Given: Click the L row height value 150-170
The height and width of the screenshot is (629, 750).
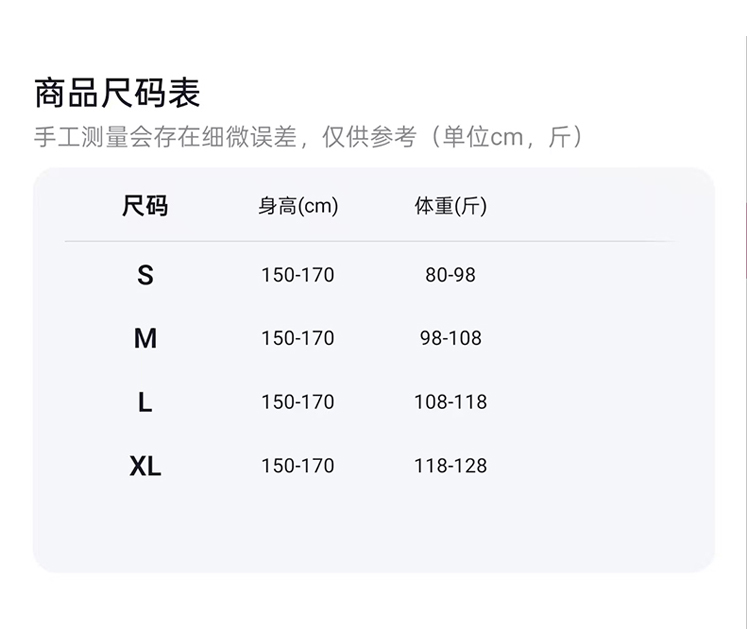Looking at the screenshot, I should click(298, 402).
